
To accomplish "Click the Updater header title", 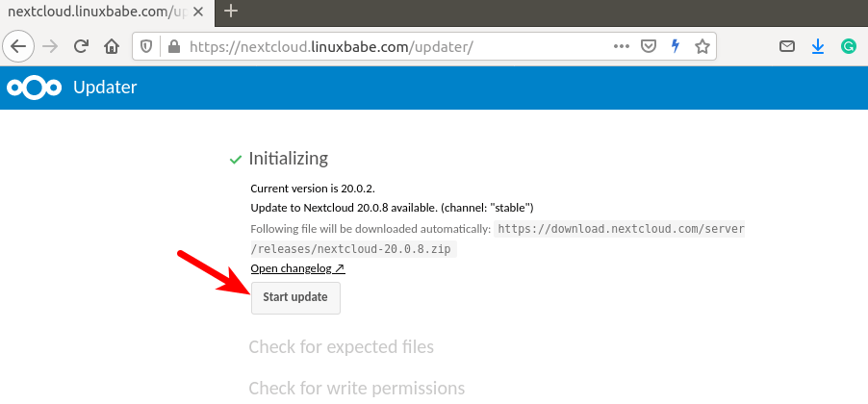I will coord(105,88).
